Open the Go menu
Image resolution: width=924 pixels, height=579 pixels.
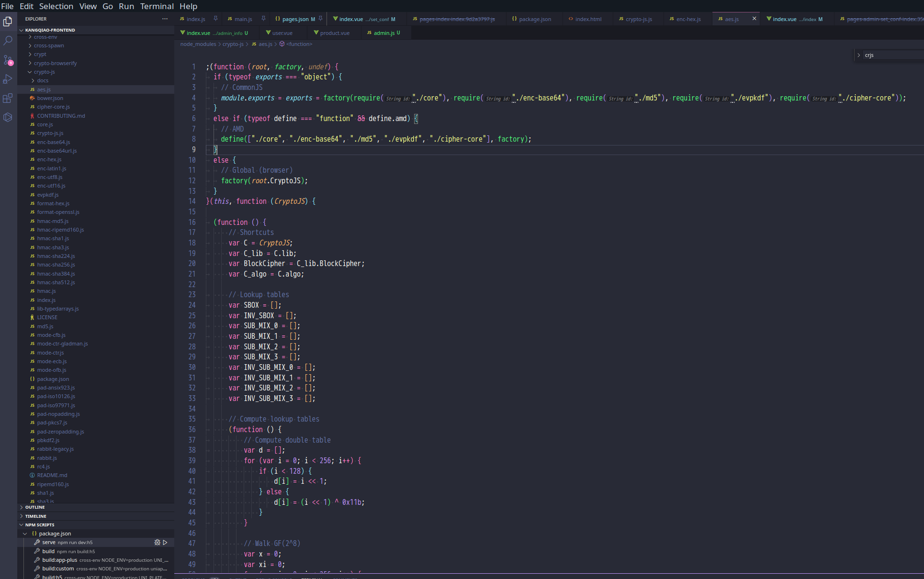pos(108,6)
